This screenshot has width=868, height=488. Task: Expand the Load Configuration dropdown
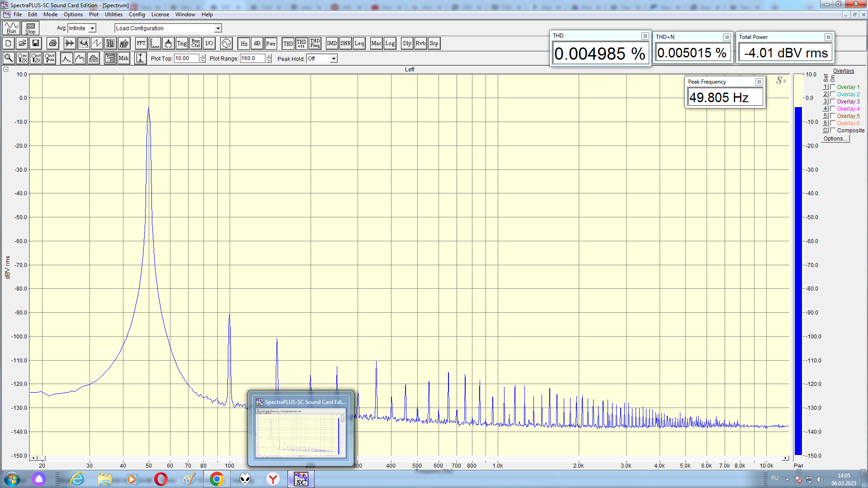pyautogui.click(x=217, y=28)
